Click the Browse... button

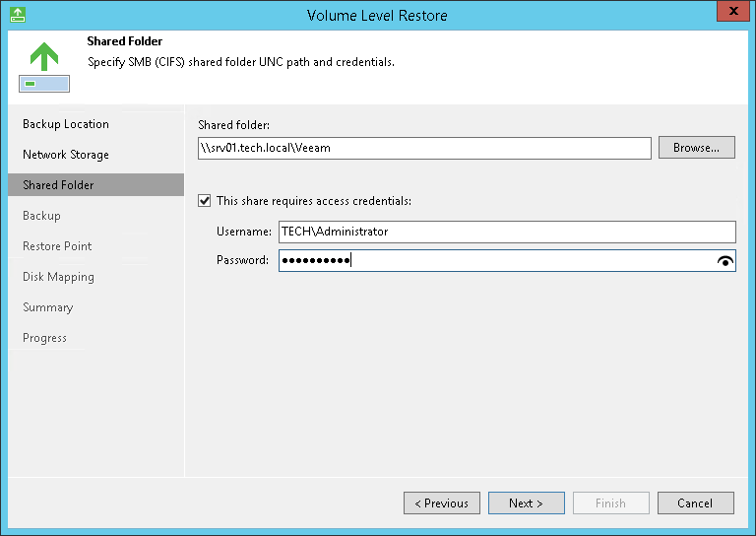[x=696, y=148]
